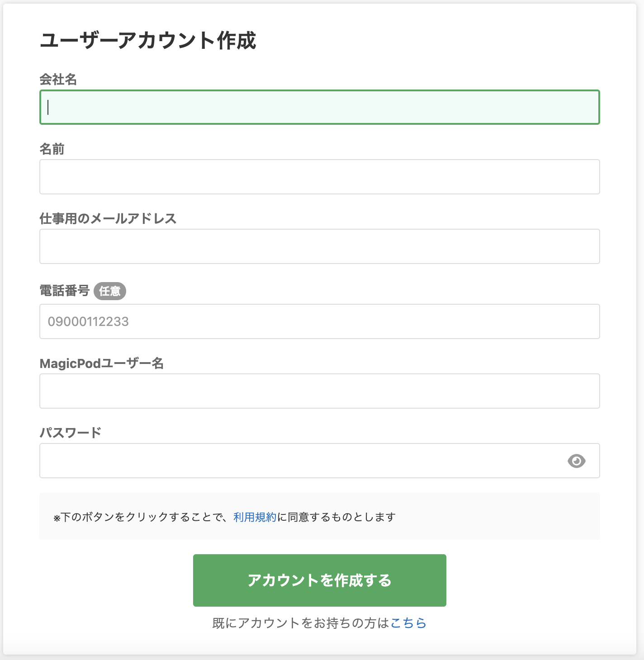The height and width of the screenshot is (660, 644).
Task: Click こちら to go to the login page
Action: click(x=408, y=623)
